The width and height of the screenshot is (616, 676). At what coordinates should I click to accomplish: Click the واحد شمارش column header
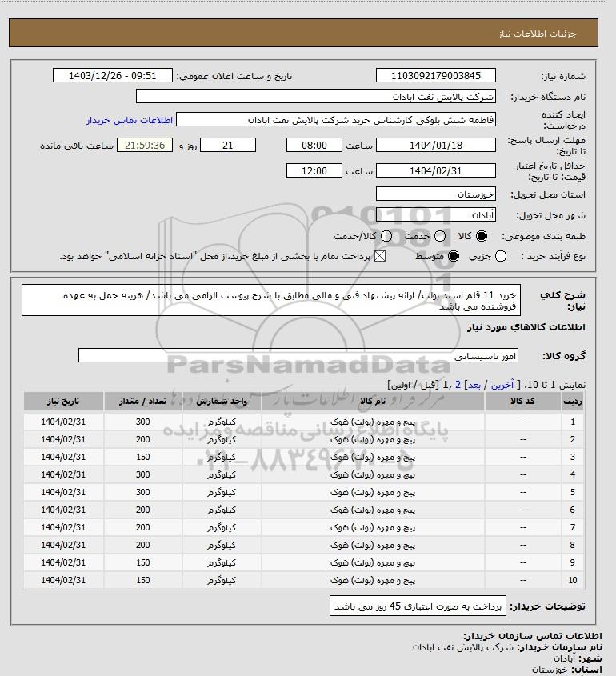[222, 402]
